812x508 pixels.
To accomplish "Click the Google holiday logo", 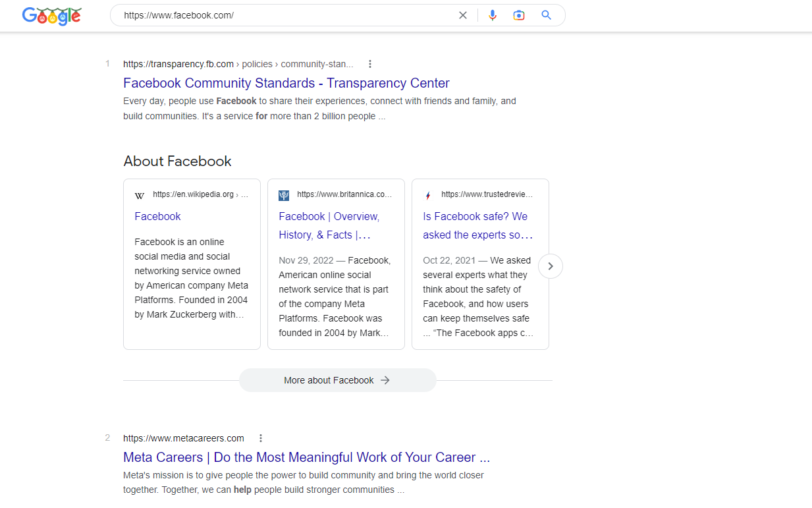I will 51,16.
